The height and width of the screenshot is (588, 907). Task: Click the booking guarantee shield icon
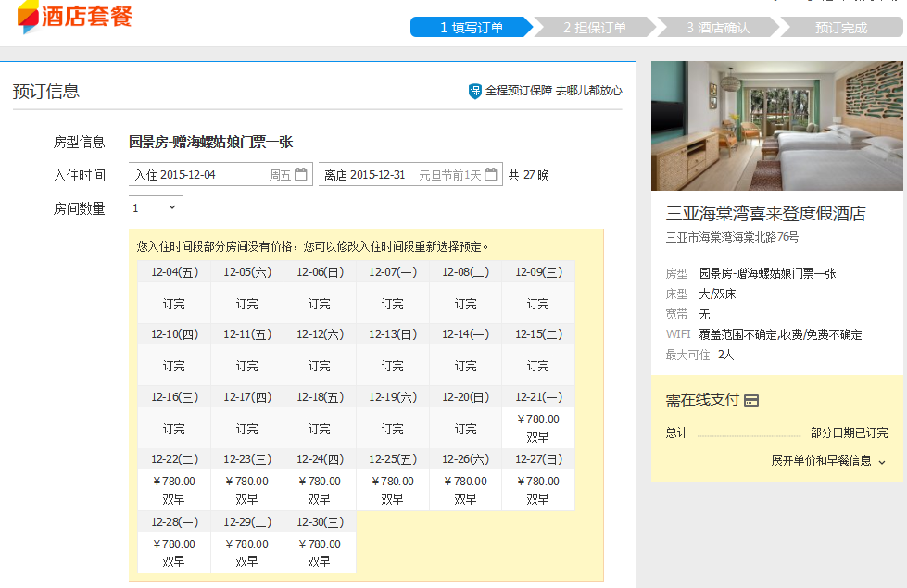475,91
